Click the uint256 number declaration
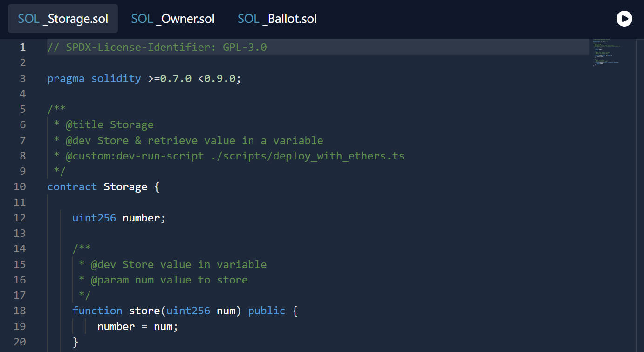644x352 pixels. click(x=118, y=218)
